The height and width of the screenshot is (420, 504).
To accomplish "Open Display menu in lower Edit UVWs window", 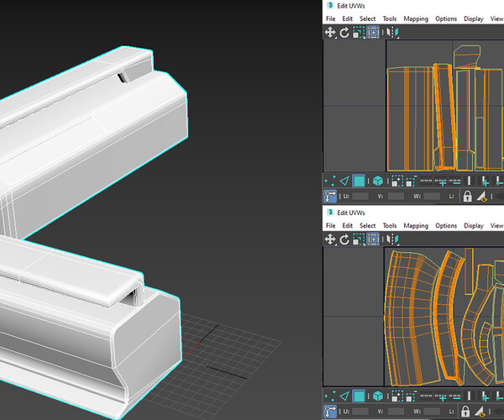I will pyautogui.click(x=474, y=226).
